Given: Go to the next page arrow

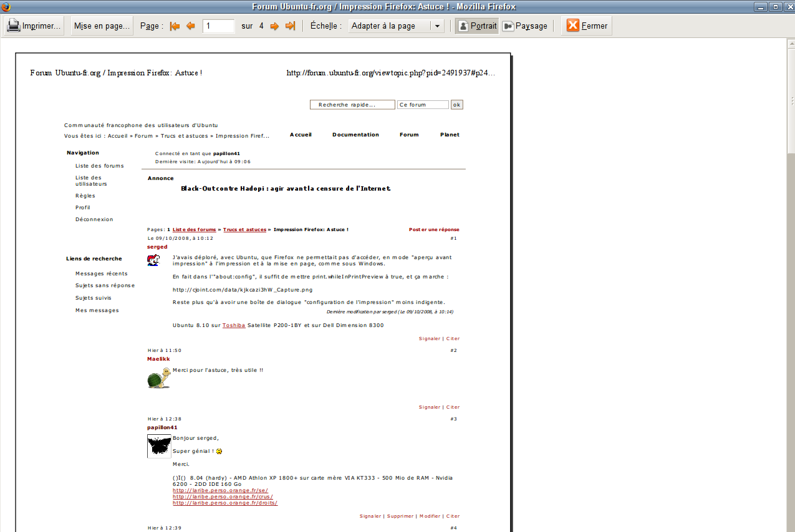Looking at the screenshot, I should coord(274,26).
